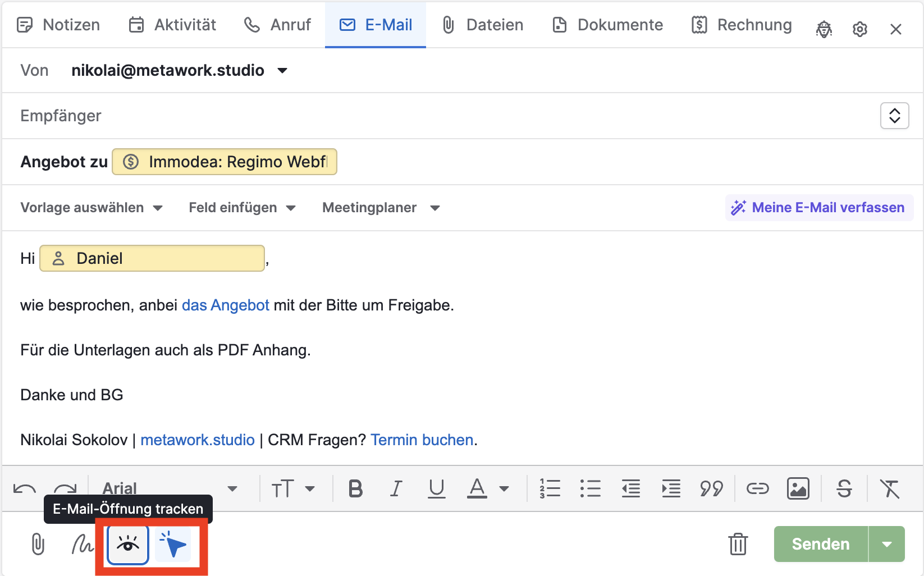Screen dimensions: 924x576
Task: Clear text formatting icon
Action: tap(890, 488)
